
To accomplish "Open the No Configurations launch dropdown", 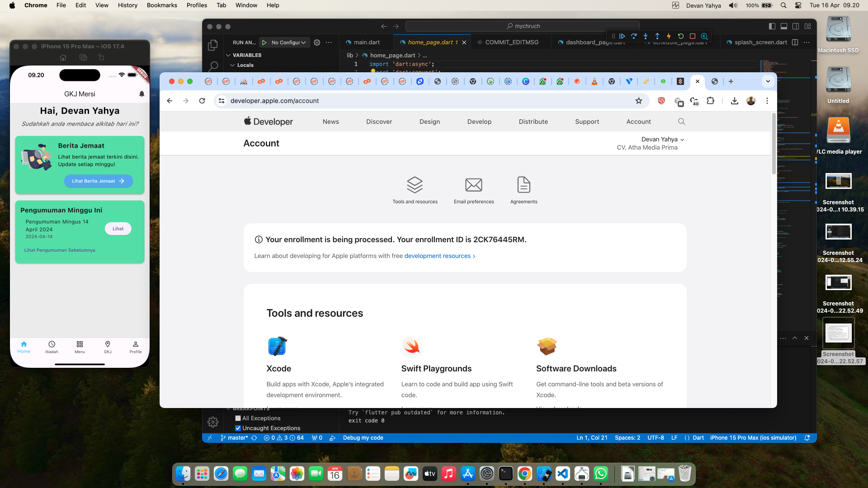I will coord(288,42).
